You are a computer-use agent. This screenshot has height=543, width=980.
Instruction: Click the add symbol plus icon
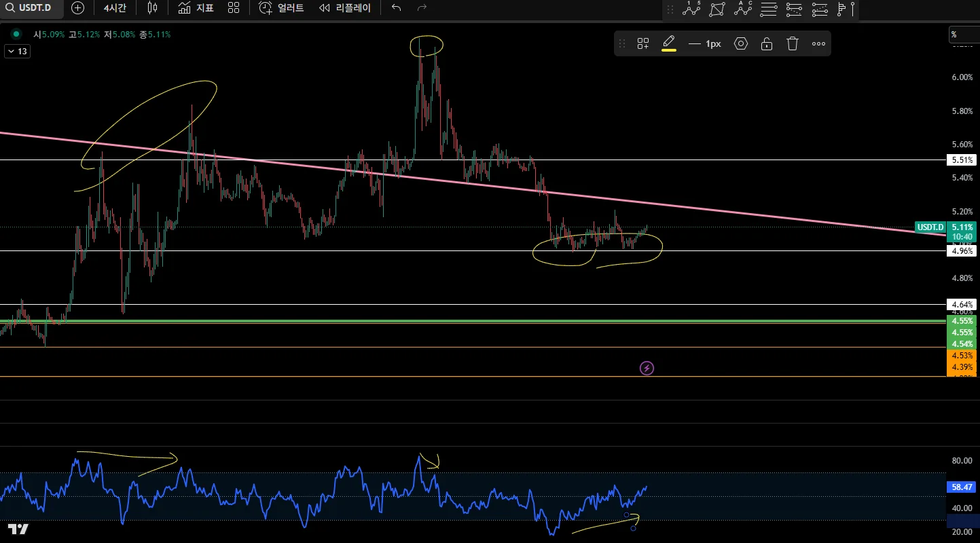78,8
